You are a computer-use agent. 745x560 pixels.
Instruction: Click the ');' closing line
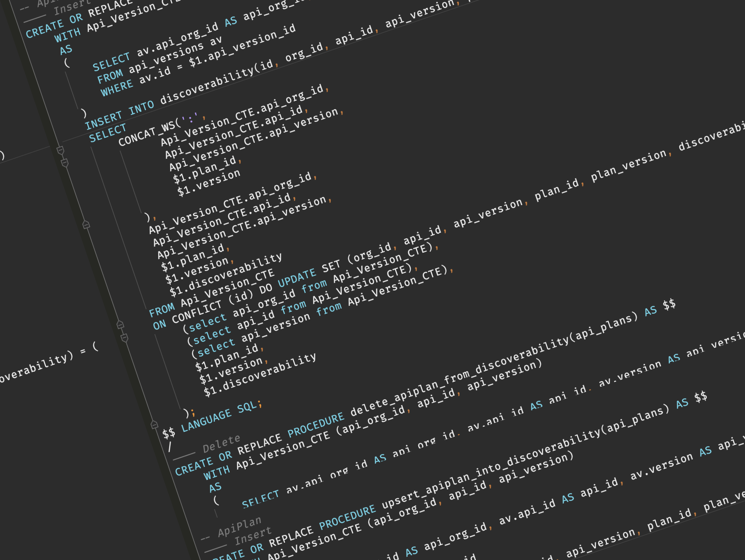[189, 412]
